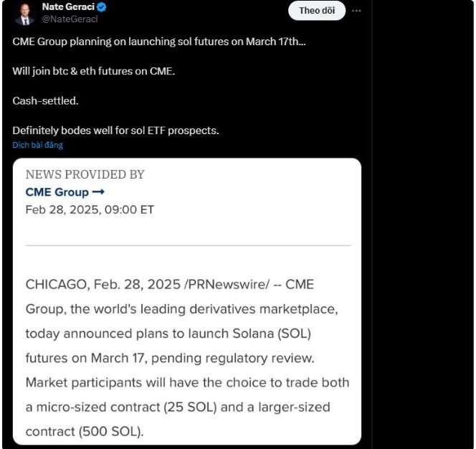Image resolution: width=476 pixels, height=449 pixels.
Task: Click the Dịch bài đăng translate link
Action: pos(37,145)
